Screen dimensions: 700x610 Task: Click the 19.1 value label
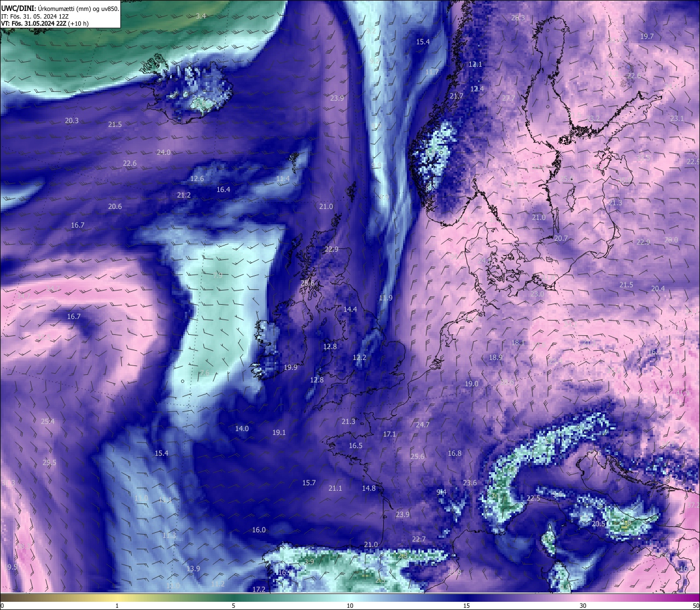click(x=279, y=433)
